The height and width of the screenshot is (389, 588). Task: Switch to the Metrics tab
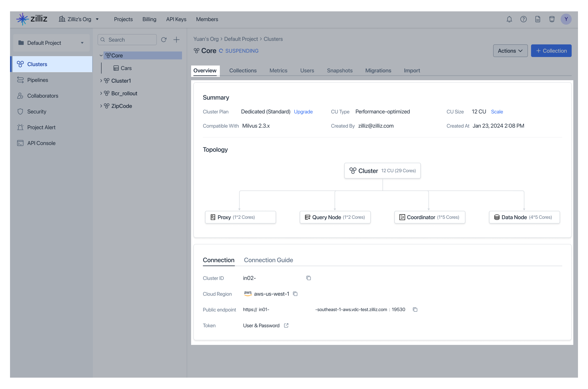[x=278, y=70]
